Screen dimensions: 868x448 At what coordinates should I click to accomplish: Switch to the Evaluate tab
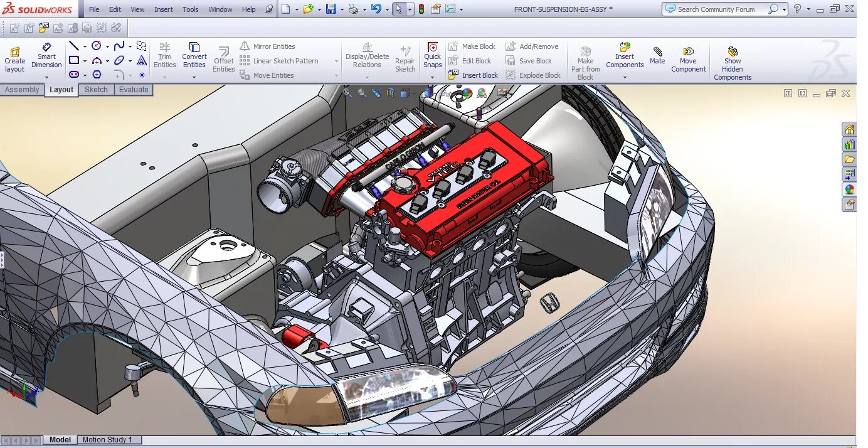134,90
